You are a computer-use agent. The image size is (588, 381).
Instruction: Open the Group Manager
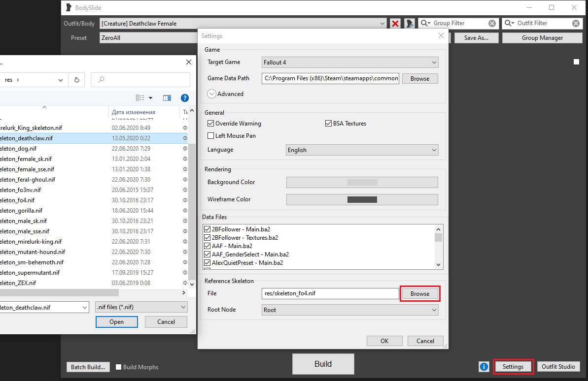point(542,38)
